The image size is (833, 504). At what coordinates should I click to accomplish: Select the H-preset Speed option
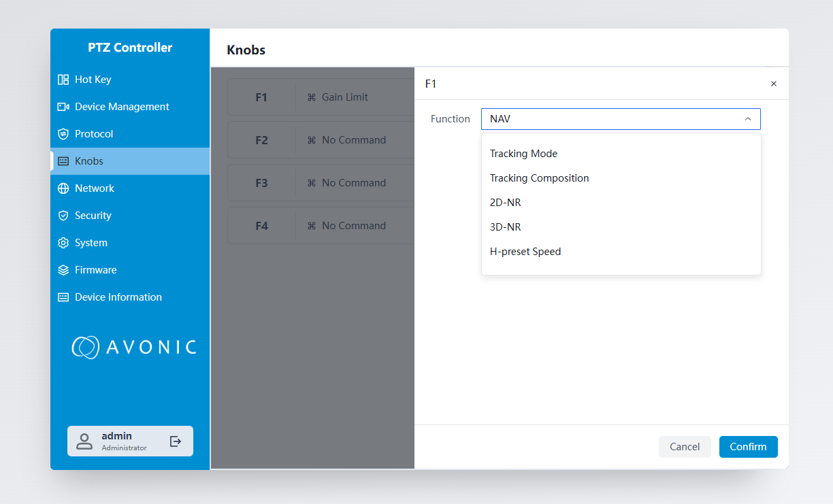click(621, 252)
